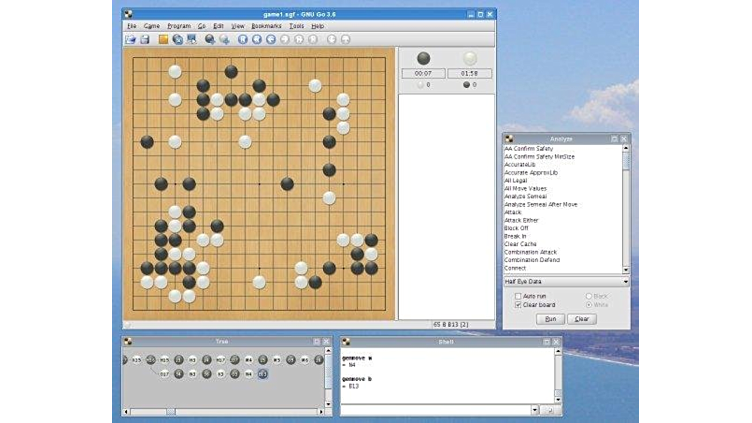Click the Tree panel horizontal scrollbar thumb
The width and height of the screenshot is (752, 423).
tap(170, 411)
